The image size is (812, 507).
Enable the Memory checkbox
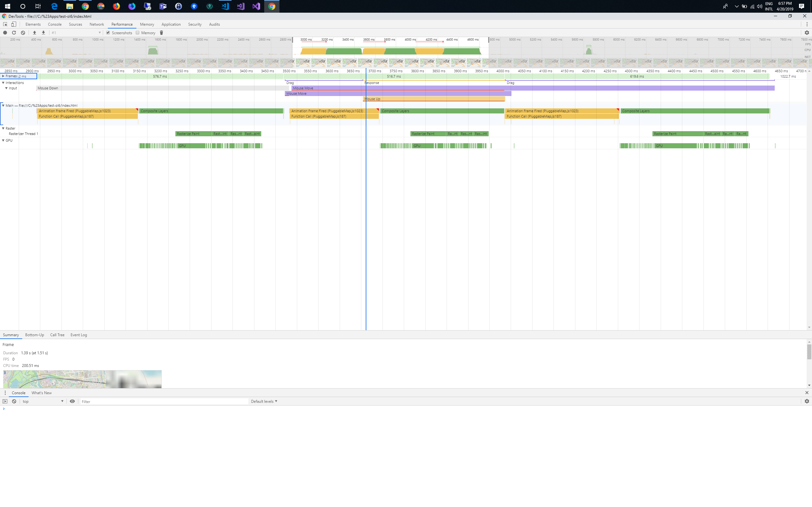(x=138, y=33)
